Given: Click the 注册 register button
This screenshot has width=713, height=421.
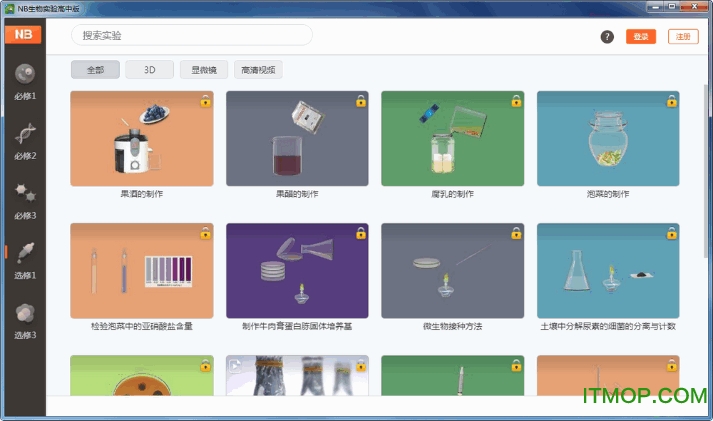Looking at the screenshot, I should coord(683,36).
